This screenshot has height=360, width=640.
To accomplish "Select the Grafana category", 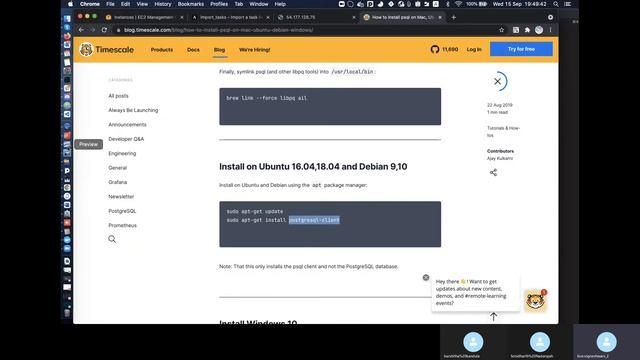I will pos(118,182).
